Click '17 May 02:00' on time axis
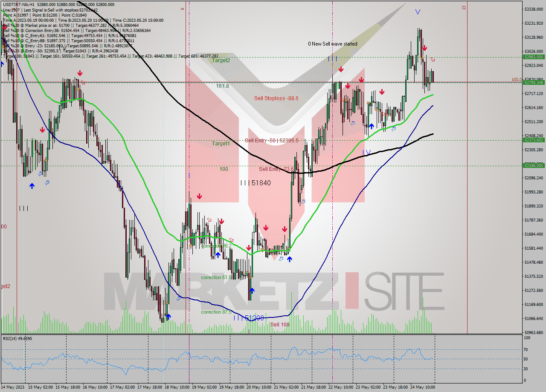Viewport: 546px width, 392px height. coord(122,387)
